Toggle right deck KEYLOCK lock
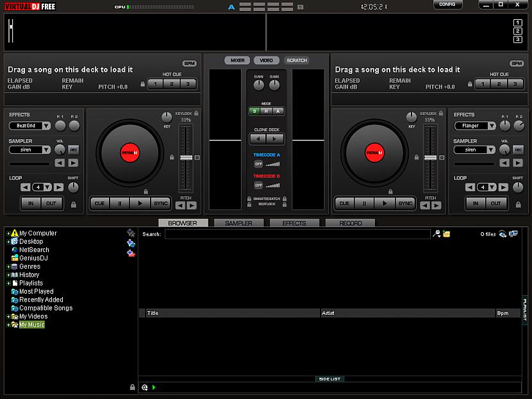This screenshot has height=399, width=532. [441, 113]
